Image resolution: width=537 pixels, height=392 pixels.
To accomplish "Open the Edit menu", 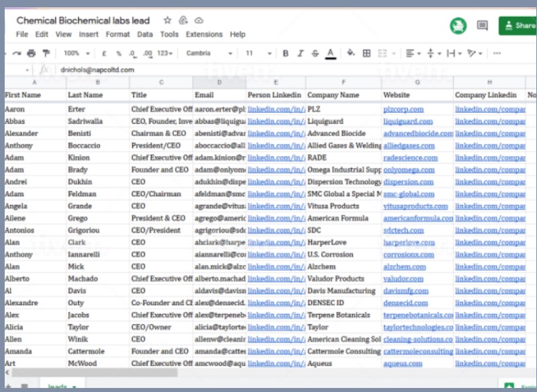I will (42, 34).
